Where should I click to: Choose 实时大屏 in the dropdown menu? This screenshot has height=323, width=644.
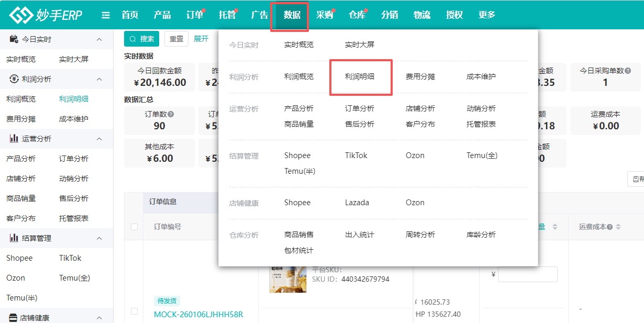(x=360, y=45)
